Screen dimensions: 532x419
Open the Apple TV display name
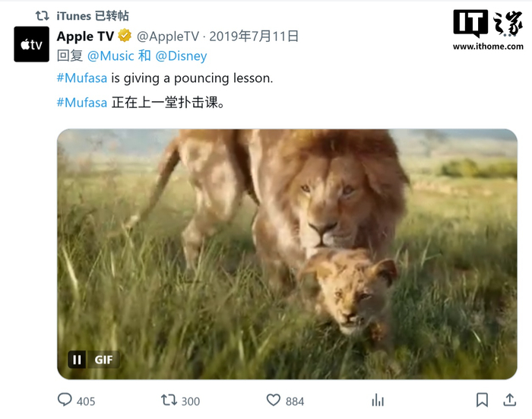[85, 36]
